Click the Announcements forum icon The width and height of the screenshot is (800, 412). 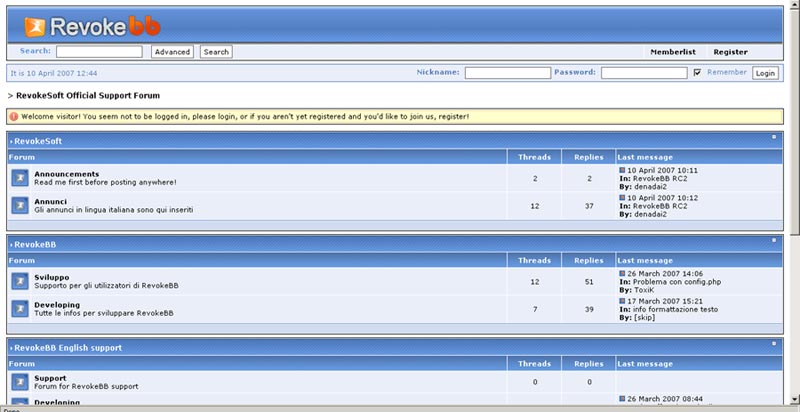point(19,177)
